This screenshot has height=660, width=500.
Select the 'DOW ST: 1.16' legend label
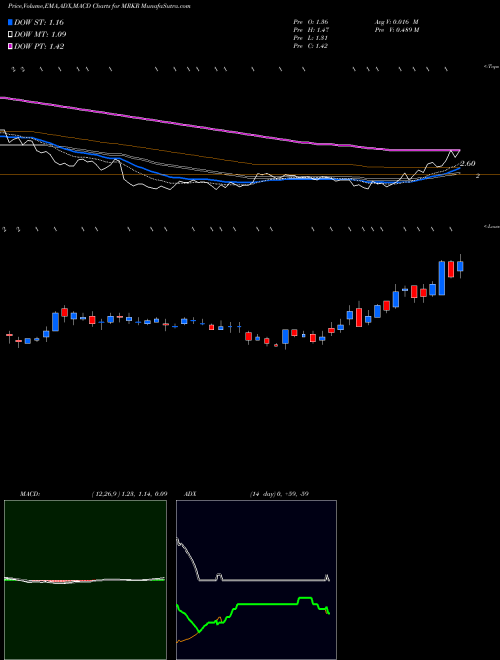click(x=39, y=22)
